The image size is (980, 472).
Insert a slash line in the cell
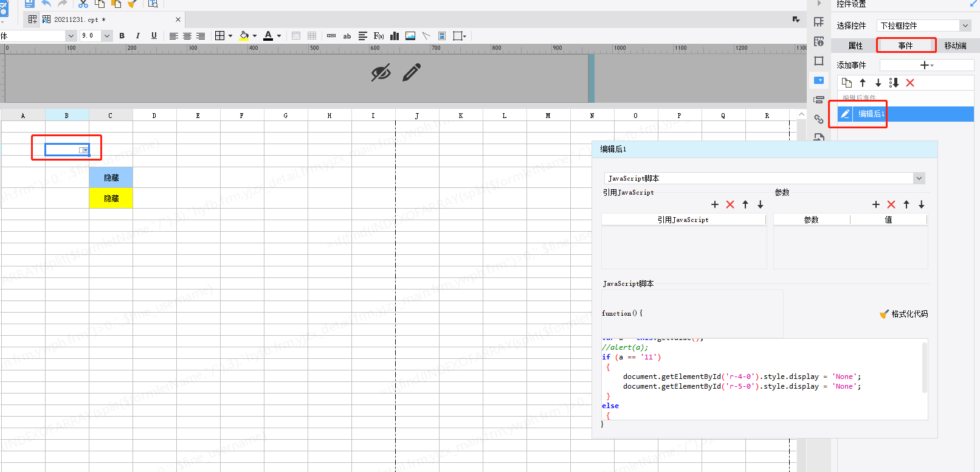(x=426, y=36)
